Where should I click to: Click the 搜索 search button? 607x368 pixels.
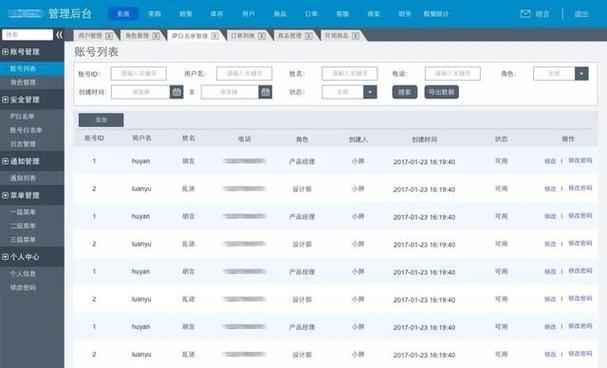tap(405, 92)
